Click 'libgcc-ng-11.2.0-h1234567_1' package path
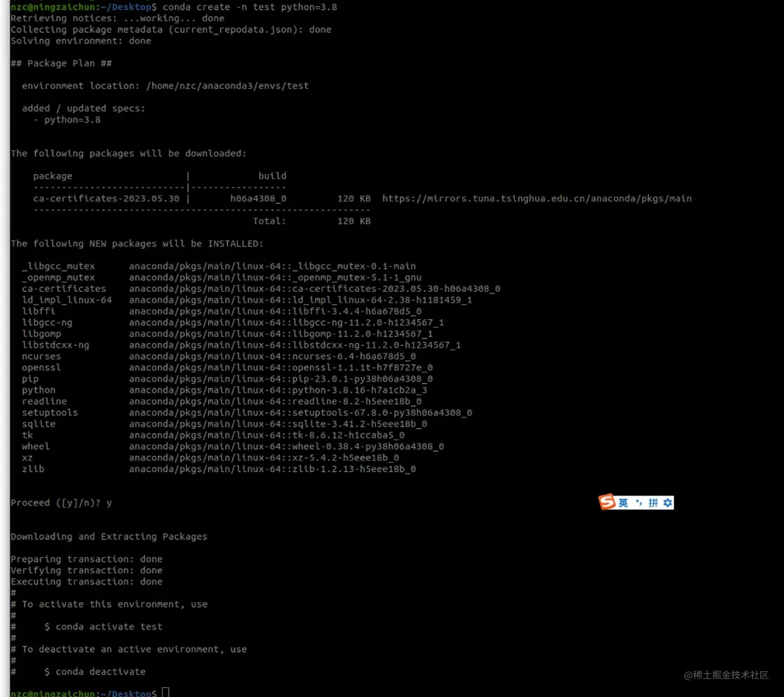784x697 pixels. tap(286, 322)
